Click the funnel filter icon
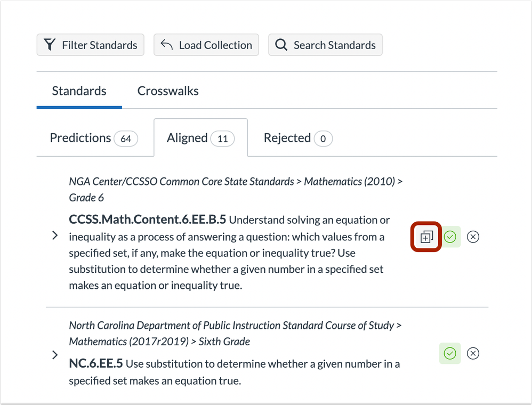This screenshot has width=532, height=405. pyautogui.click(x=50, y=44)
